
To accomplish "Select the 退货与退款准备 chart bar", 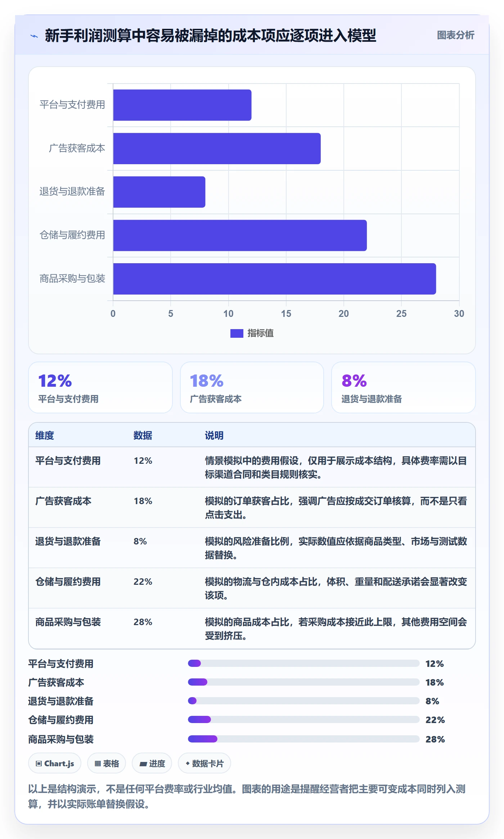I will pyautogui.click(x=159, y=192).
